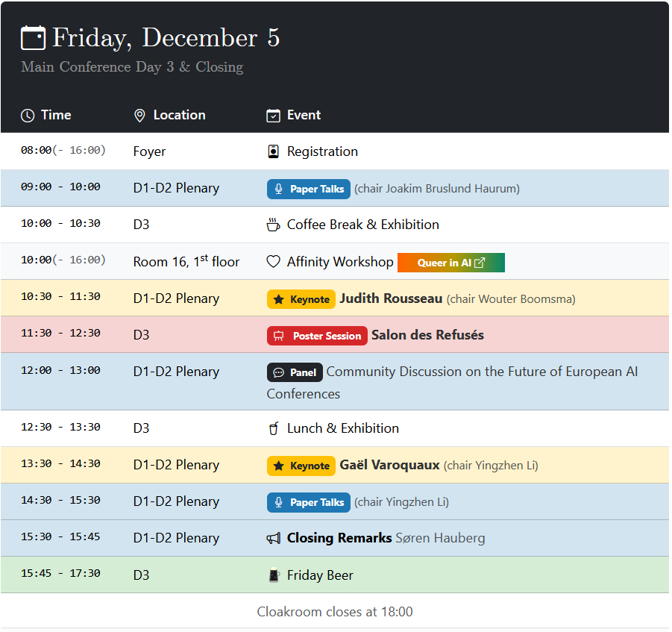Click the Keynote badge for Gaël Varoquaux
The image size is (672, 632).
point(301,466)
